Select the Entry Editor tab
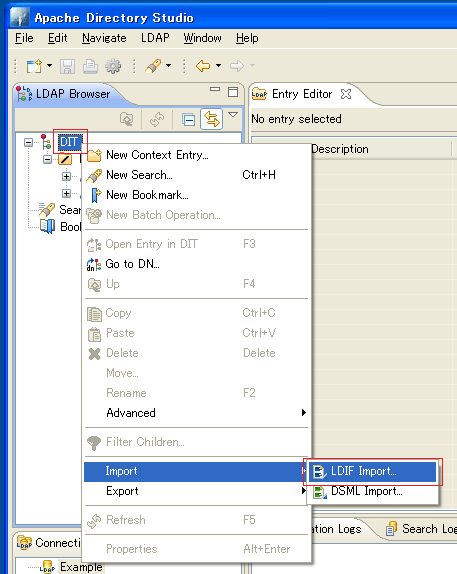Viewport: 457px width, 574px height. tap(302, 94)
